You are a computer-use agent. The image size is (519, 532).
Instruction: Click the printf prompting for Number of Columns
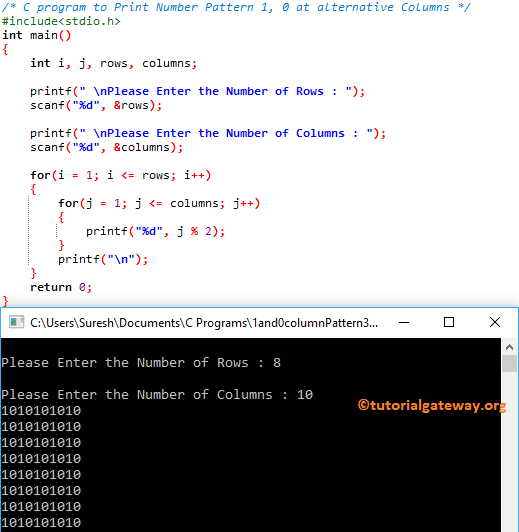[x=208, y=133]
